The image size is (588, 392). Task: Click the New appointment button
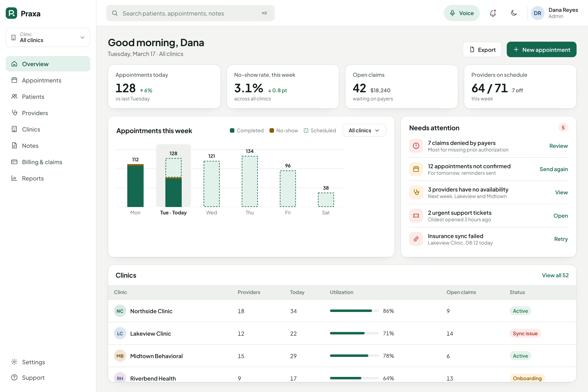(x=541, y=49)
